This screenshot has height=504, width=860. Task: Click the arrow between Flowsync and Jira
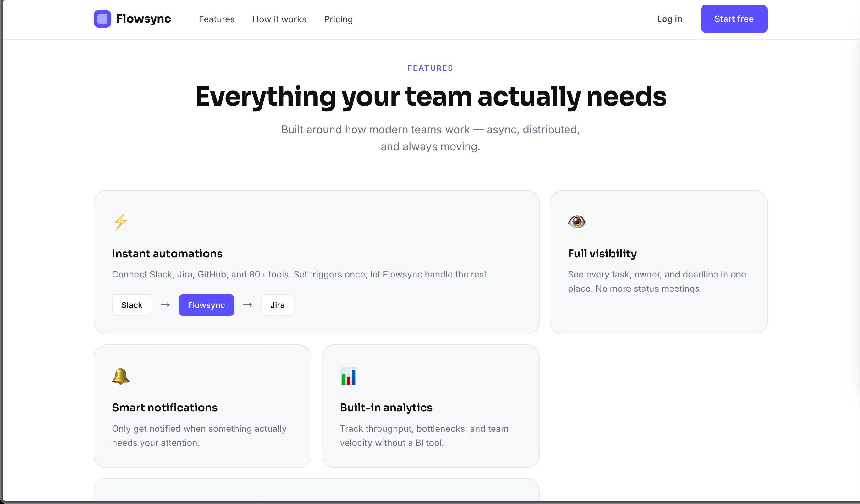[247, 304]
